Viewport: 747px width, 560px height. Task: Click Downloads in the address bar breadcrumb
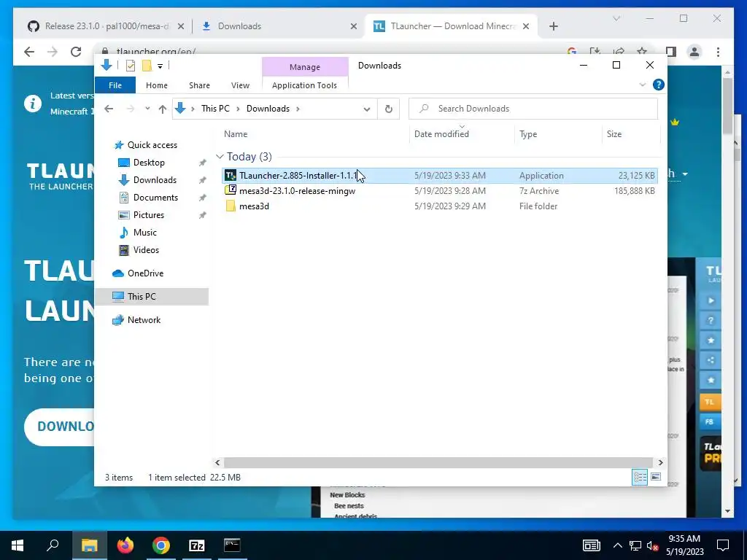coord(268,109)
